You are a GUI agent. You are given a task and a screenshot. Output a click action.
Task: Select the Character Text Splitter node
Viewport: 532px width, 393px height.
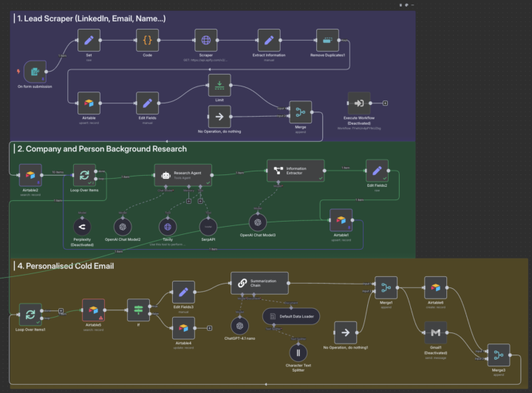[x=299, y=353]
